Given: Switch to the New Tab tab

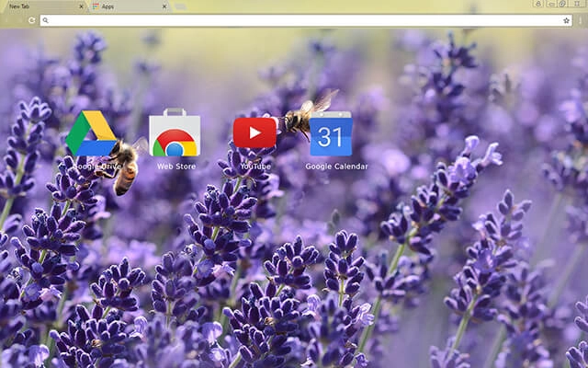Looking at the screenshot, I should pyautogui.click(x=44, y=6).
